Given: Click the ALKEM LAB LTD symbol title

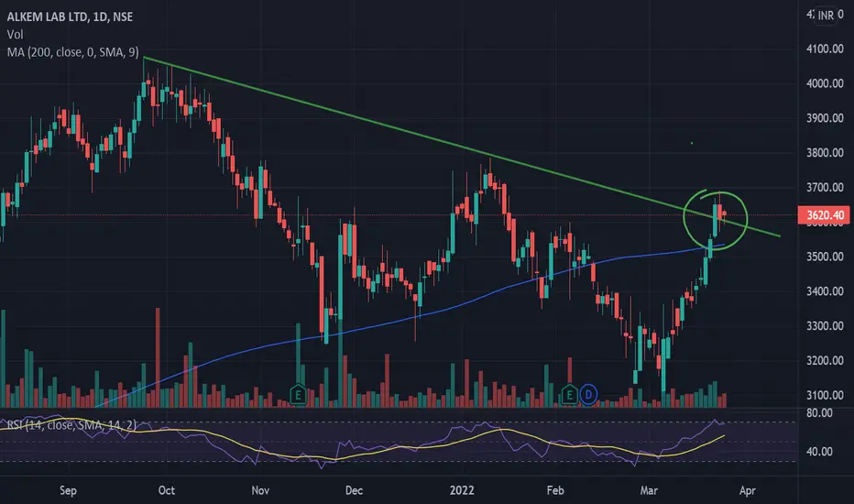Looking at the screenshot, I should [70, 16].
